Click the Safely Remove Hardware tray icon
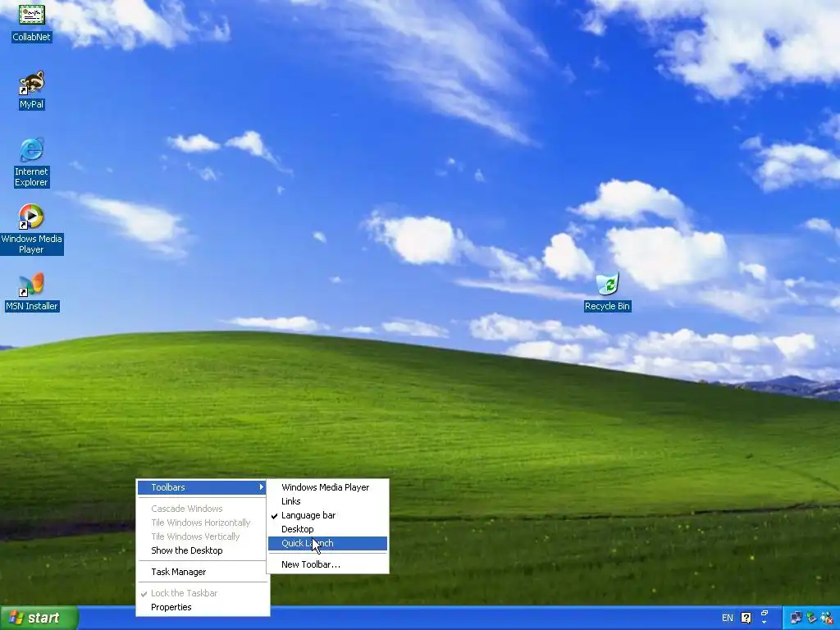The image size is (840, 630). (811, 618)
